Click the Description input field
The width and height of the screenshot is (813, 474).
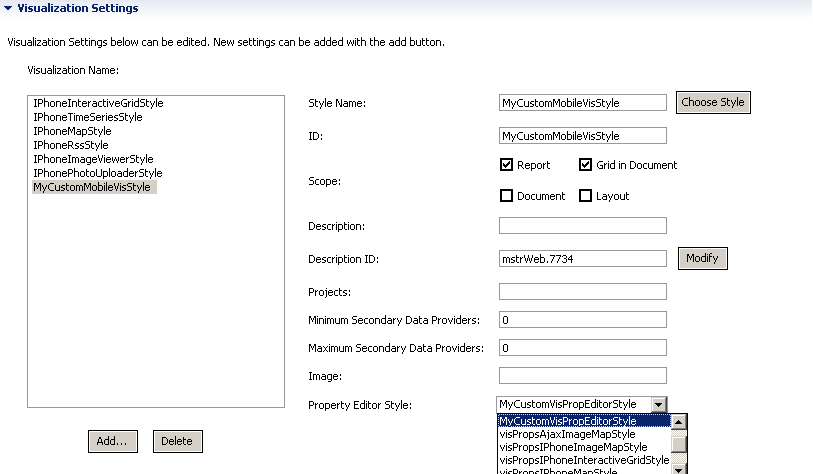click(583, 226)
